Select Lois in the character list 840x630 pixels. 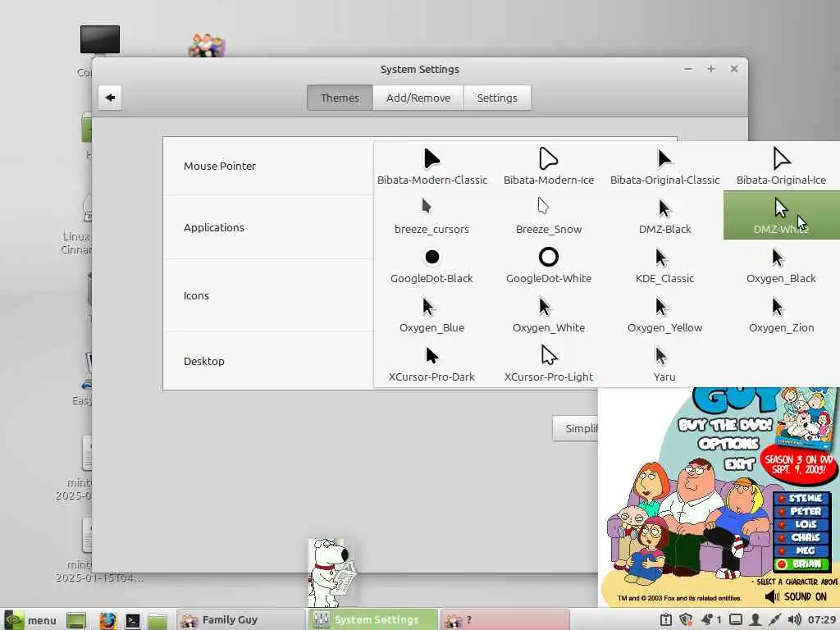802,524
